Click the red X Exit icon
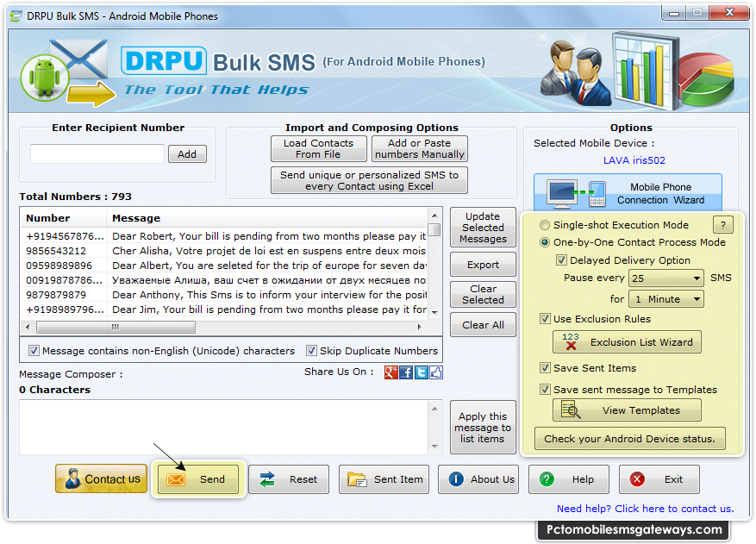The image size is (756, 544). [x=637, y=478]
